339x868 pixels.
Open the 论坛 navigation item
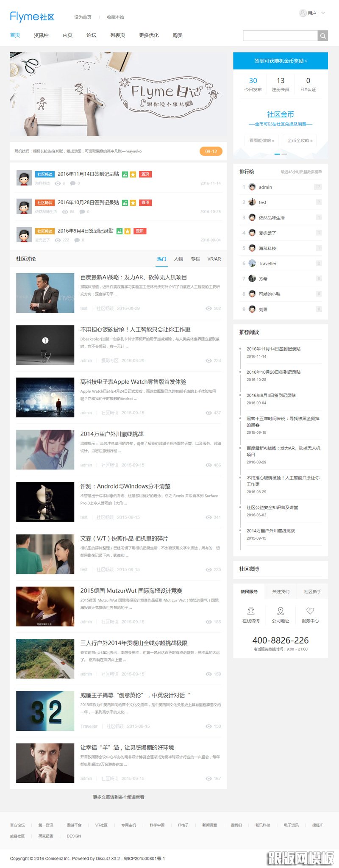pos(91,35)
